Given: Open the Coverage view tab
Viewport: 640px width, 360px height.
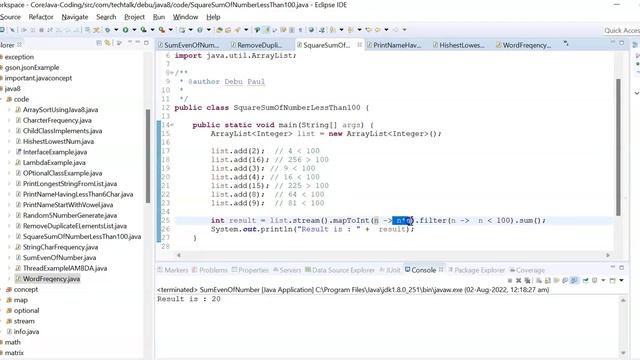Looking at the screenshot, I should pyautogui.click(x=527, y=270).
